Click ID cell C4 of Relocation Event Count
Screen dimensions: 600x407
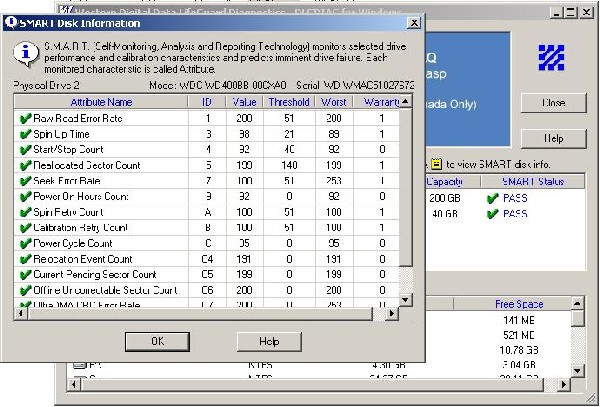(x=207, y=259)
